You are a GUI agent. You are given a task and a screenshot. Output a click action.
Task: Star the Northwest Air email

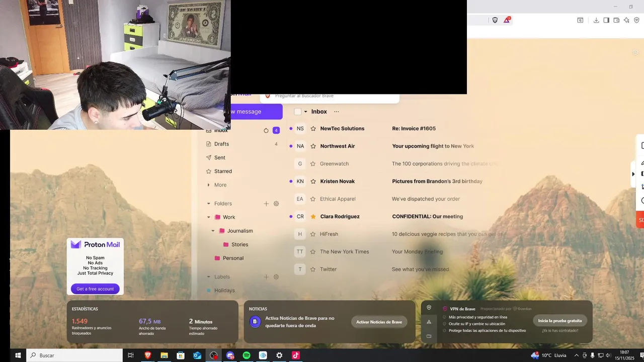[x=313, y=146]
